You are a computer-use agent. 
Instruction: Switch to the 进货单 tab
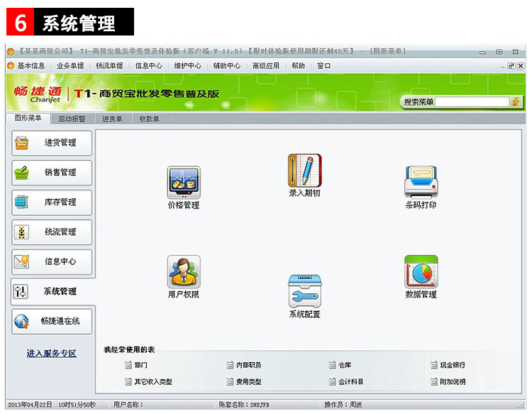click(112, 119)
